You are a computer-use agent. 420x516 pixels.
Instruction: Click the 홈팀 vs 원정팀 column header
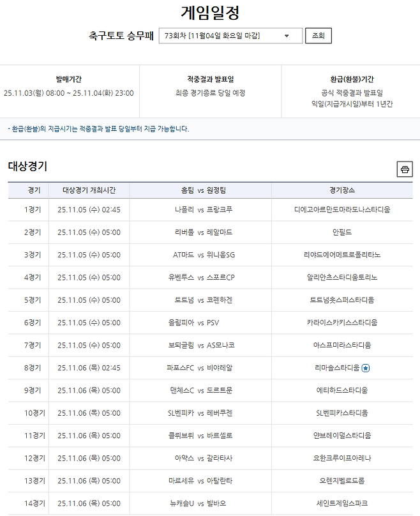pos(200,190)
